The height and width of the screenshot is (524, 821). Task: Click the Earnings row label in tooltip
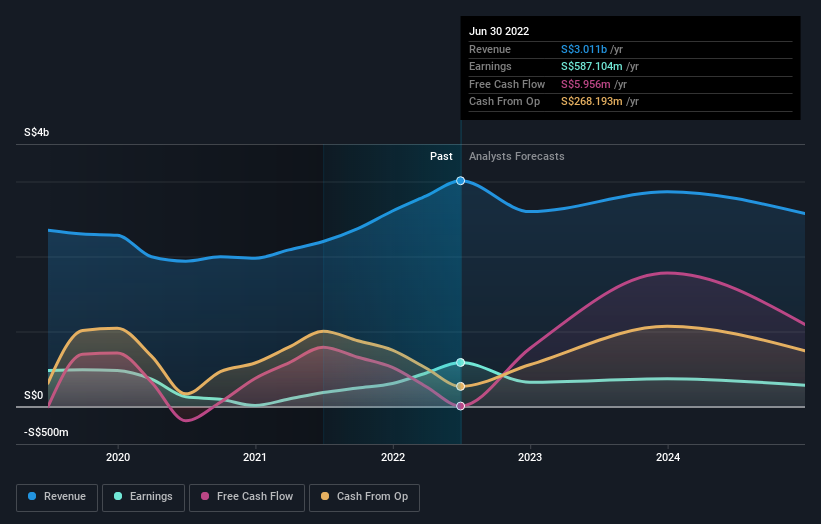pyautogui.click(x=490, y=66)
